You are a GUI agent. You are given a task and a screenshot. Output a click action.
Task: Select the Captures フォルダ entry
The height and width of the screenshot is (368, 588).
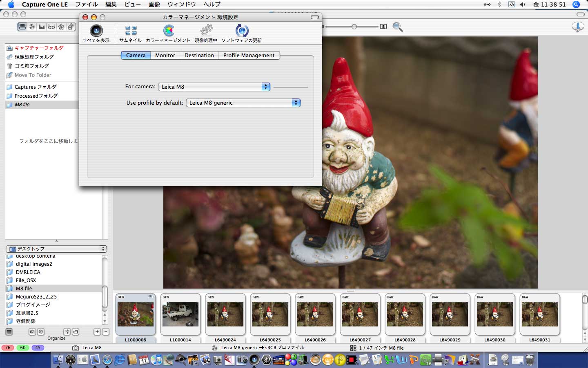[42, 87]
